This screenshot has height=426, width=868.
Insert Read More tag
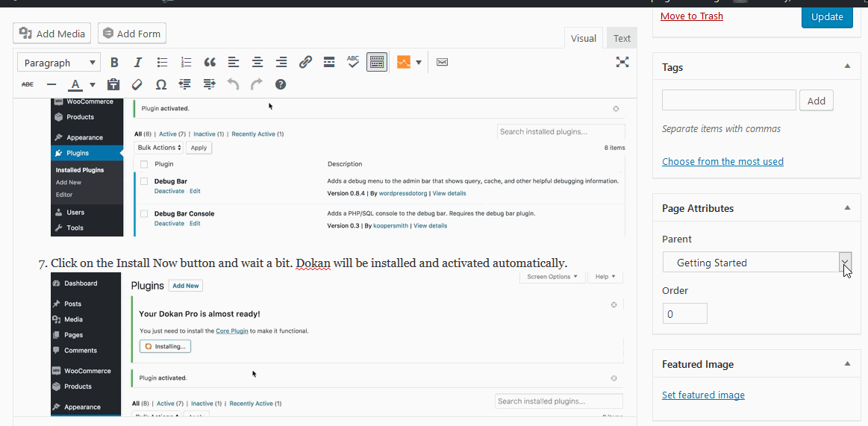pyautogui.click(x=329, y=63)
